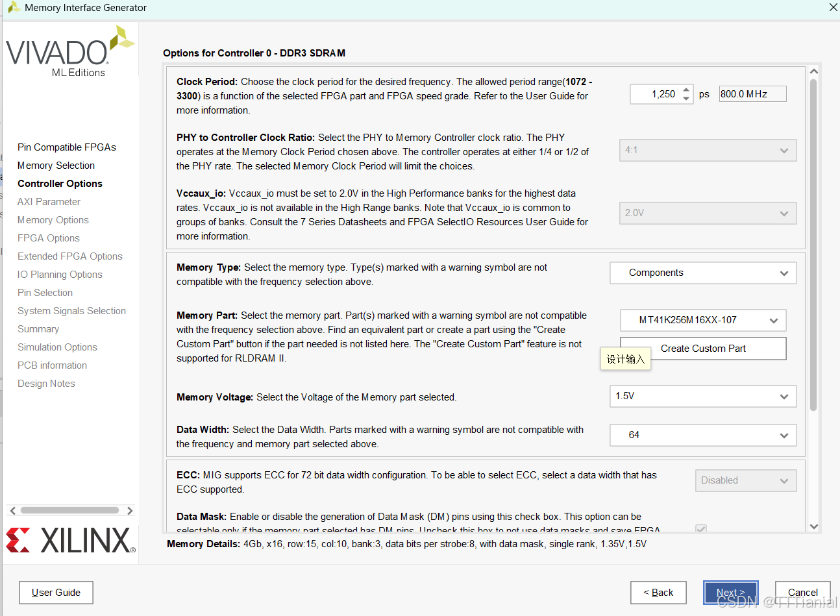Click the Create Custom Part button

tap(703, 349)
